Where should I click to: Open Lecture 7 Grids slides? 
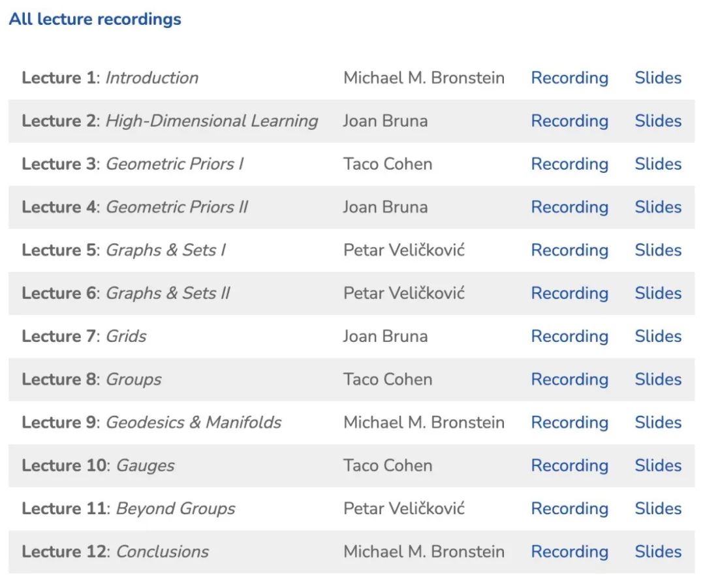click(x=658, y=337)
